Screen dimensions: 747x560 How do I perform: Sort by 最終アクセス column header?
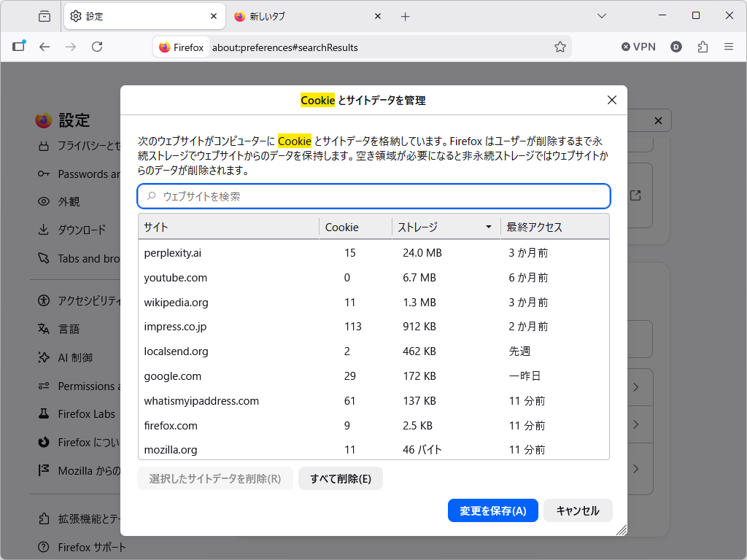555,227
